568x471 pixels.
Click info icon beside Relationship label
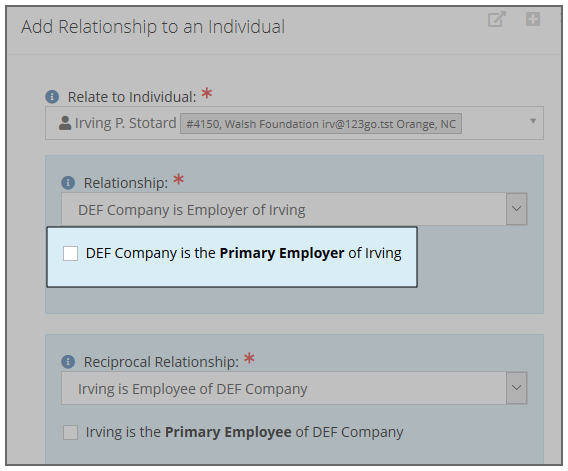(68, 183)
